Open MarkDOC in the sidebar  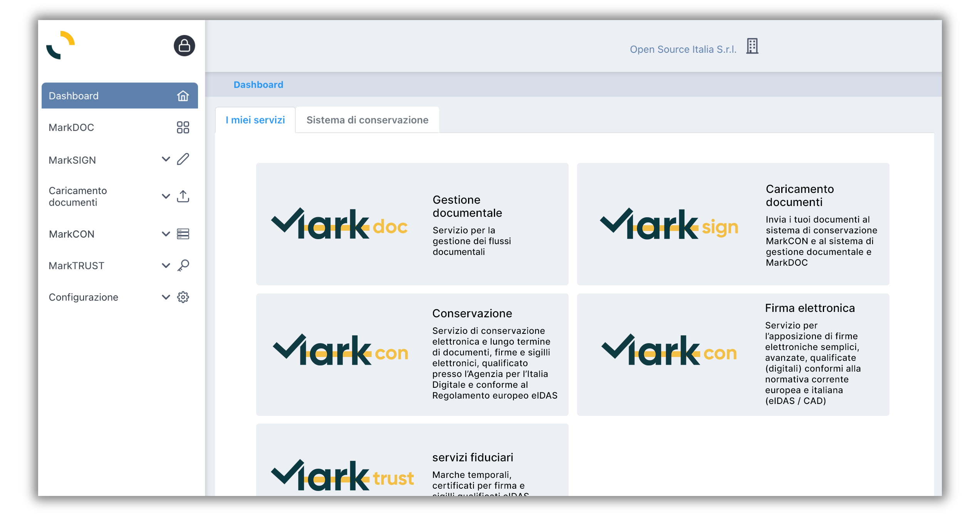[x=120, y=127]
